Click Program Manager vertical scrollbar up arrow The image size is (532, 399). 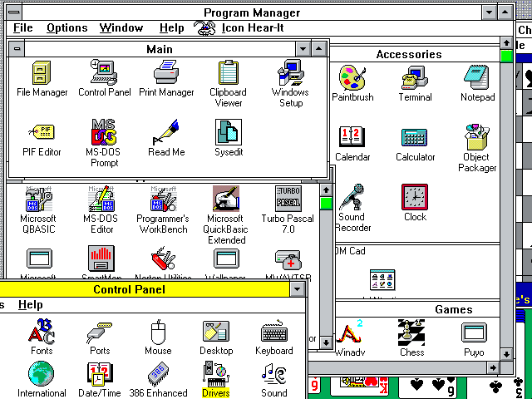tap(506, 43)
